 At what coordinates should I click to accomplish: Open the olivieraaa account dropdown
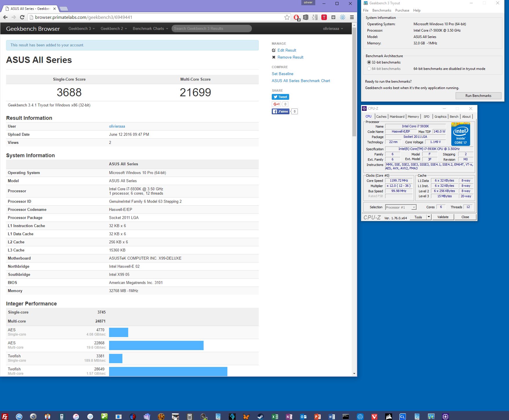coord(333,28)
